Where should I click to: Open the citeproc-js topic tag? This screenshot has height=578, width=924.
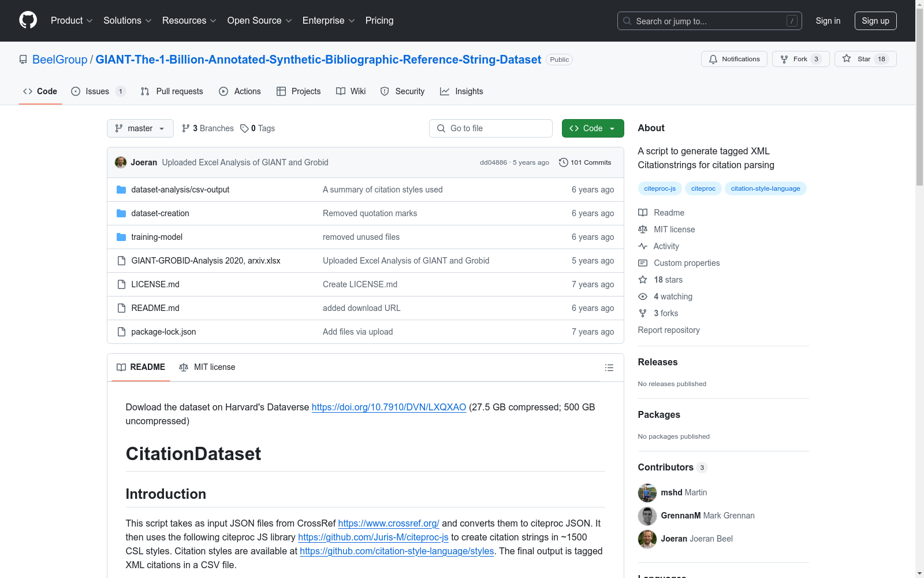[x=660, y=188]
